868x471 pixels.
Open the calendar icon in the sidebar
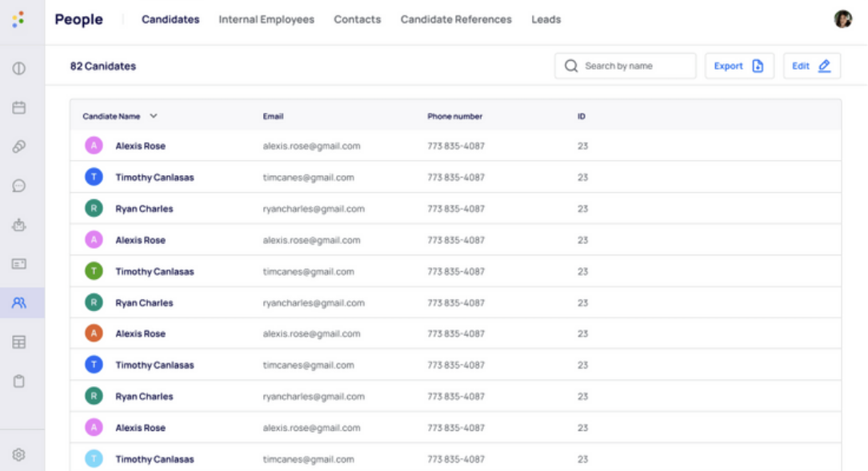(x=19, y=107)
